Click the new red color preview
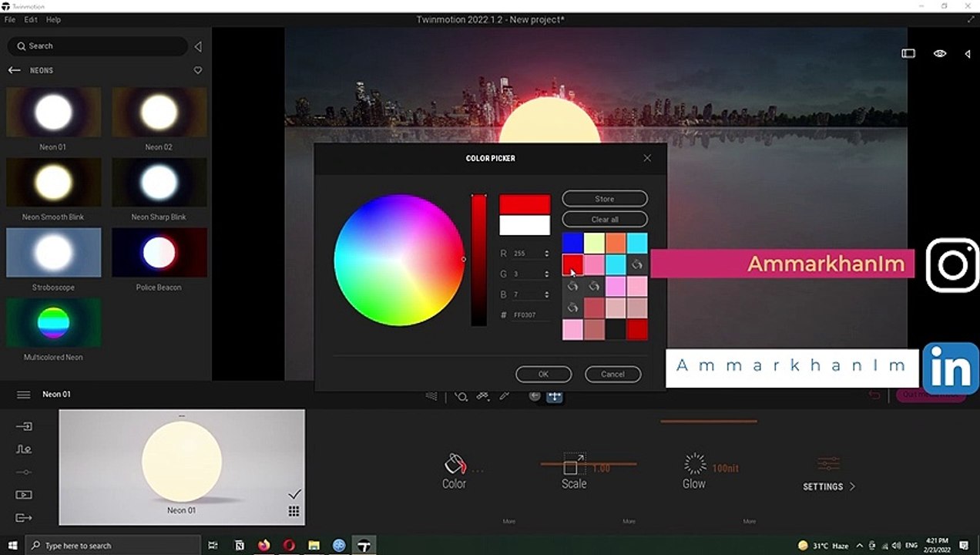This screenshot has height=555, width=980. pos(525,204)
